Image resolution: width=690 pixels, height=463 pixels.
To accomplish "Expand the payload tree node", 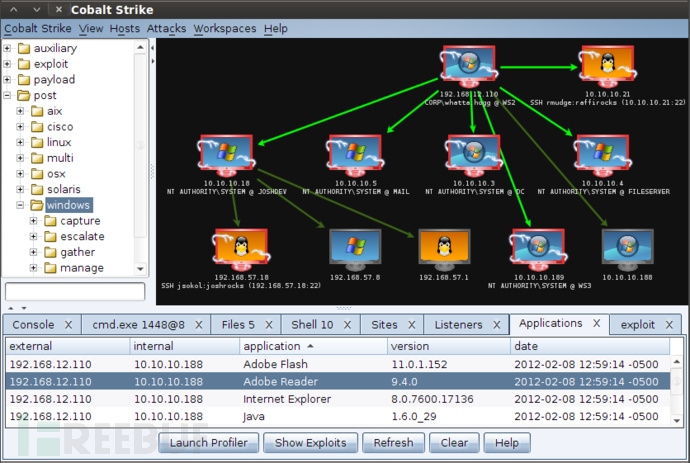I will pyautogui.click(x=7, y=80).
